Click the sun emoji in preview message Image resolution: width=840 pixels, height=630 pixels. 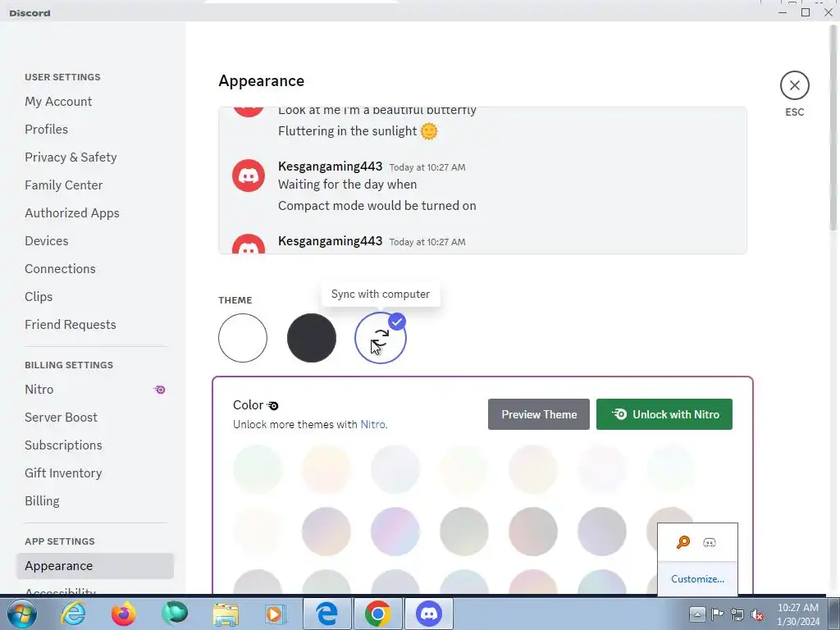(428, 130)
